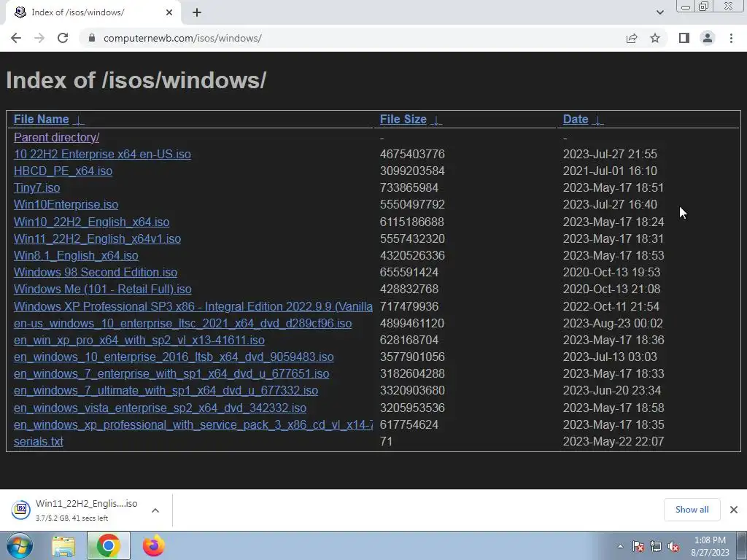The width and height of the screenshot is (747, 560).
Task: Download en_win_xp_pro_x64_with_sp2 iso
Action: [x=139, y=340]
